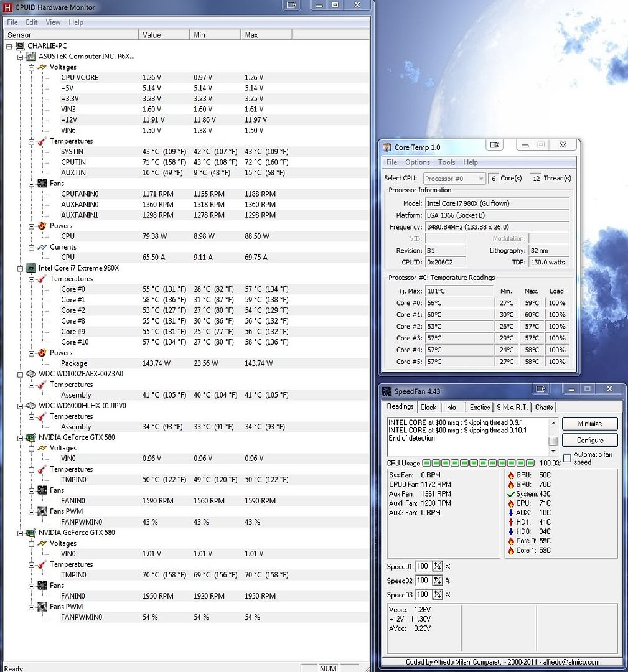Screen dimensions: 628x672
Task: Click the SpeedFan title bar fan icon
Action: click(387, 391)
